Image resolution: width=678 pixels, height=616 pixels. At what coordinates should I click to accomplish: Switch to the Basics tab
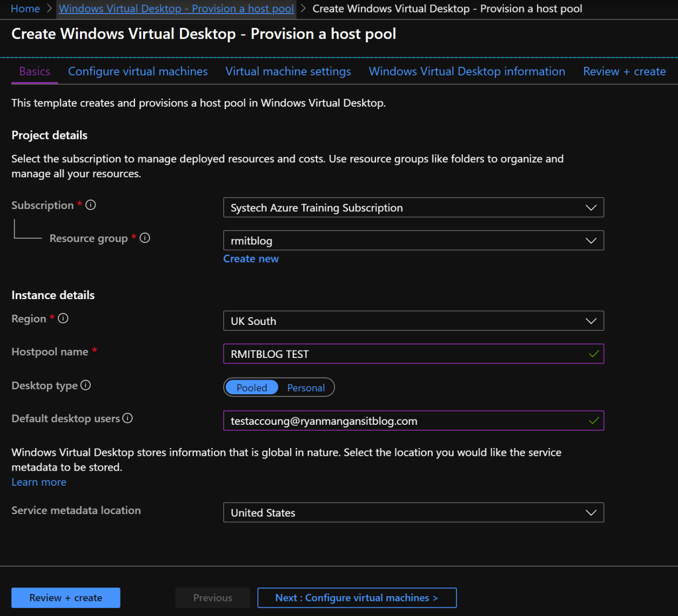(34, 71)
